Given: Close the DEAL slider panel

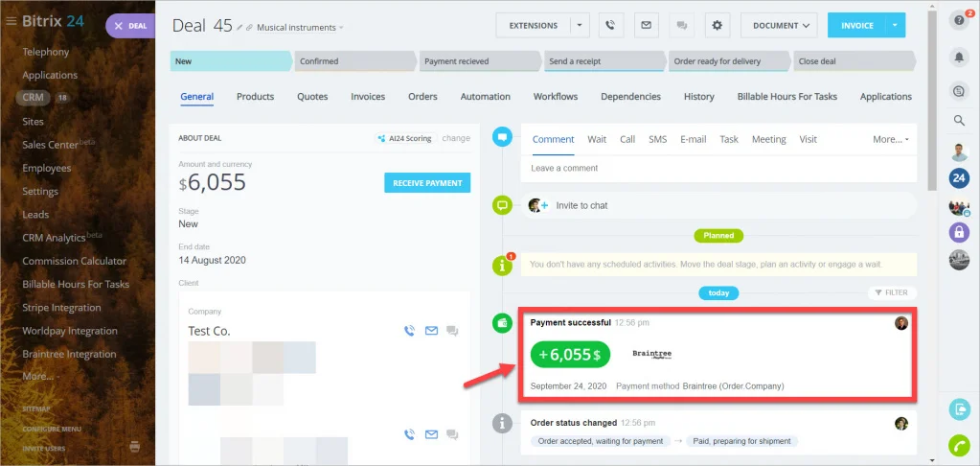Looking at the screenshot, I should click(x=119, y=26).
